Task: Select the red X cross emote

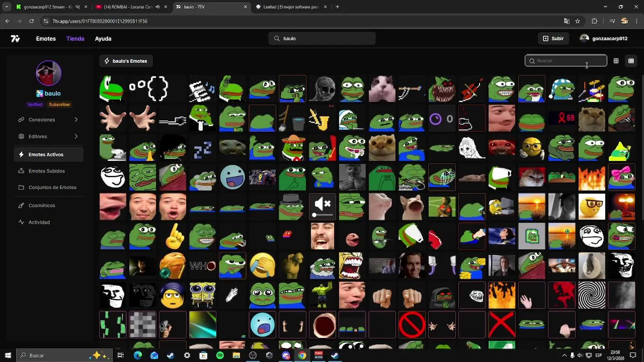Action: (502, 325)
